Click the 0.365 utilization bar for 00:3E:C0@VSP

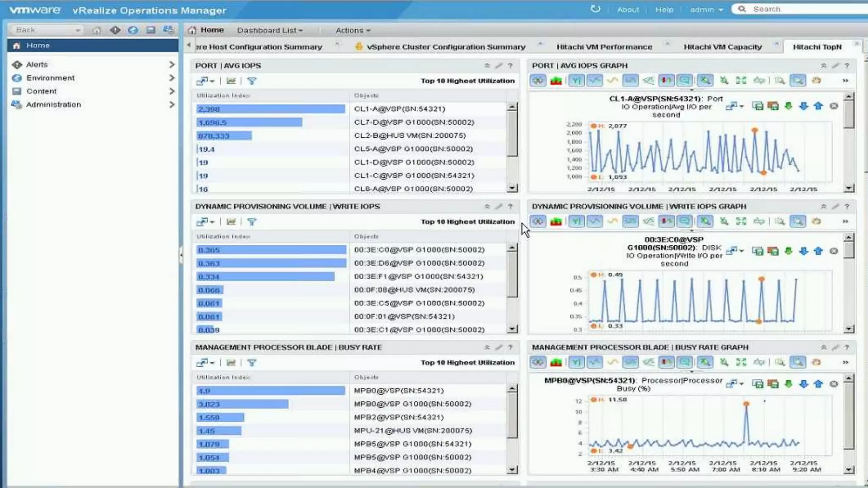click(x=271, y=250)
